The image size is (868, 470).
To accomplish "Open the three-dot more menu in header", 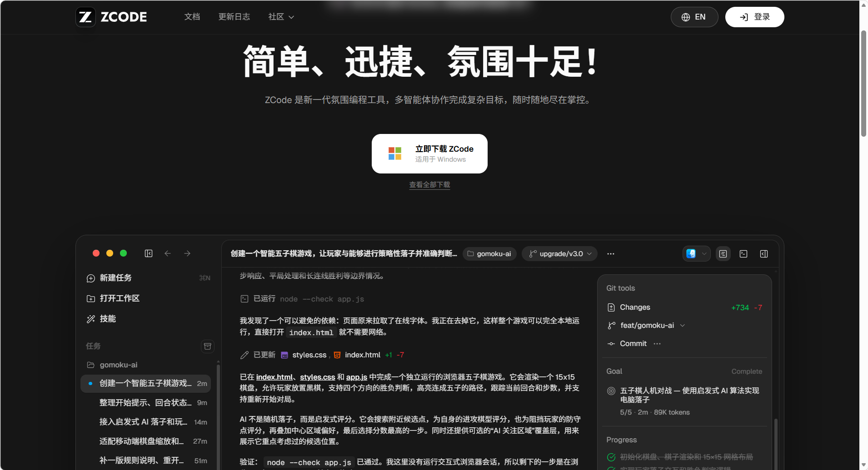I will pos(611,254).
